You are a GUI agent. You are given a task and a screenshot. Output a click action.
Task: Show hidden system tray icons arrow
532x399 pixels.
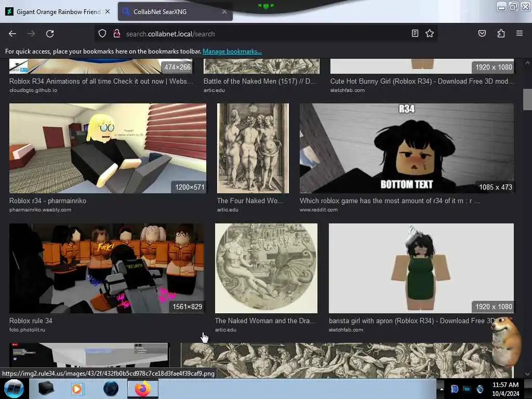[442, 389]
